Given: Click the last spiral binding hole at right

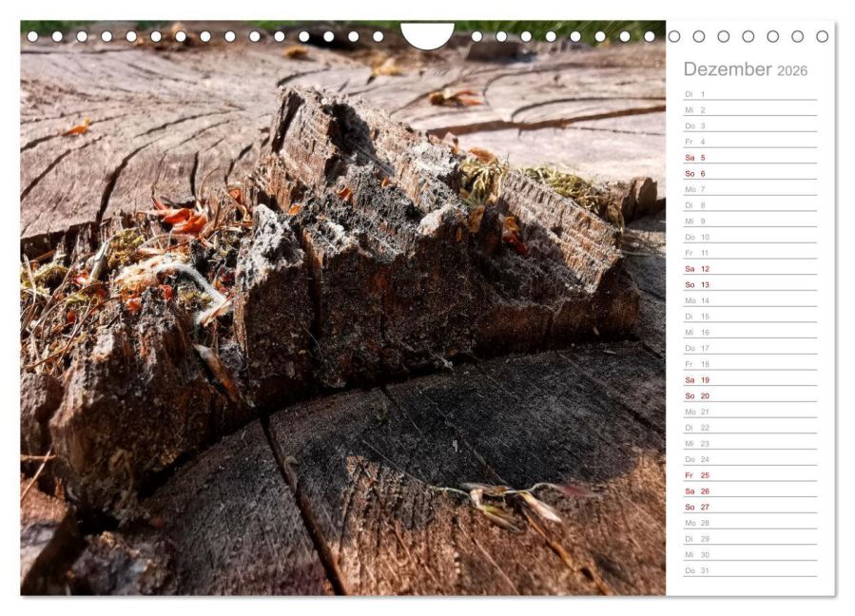Looking at the screenshot, I should click(x=823, y=36).
